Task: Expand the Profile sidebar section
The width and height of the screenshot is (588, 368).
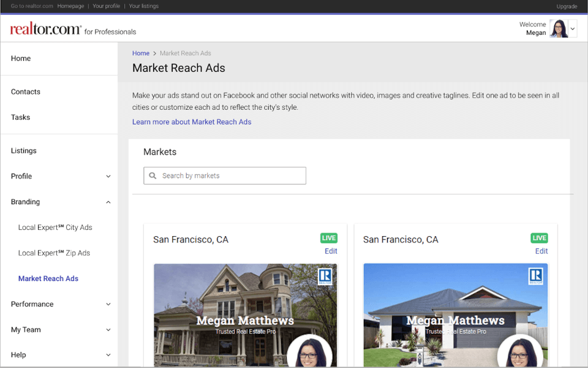Action: pyautogui.click(x=108, y=177)
